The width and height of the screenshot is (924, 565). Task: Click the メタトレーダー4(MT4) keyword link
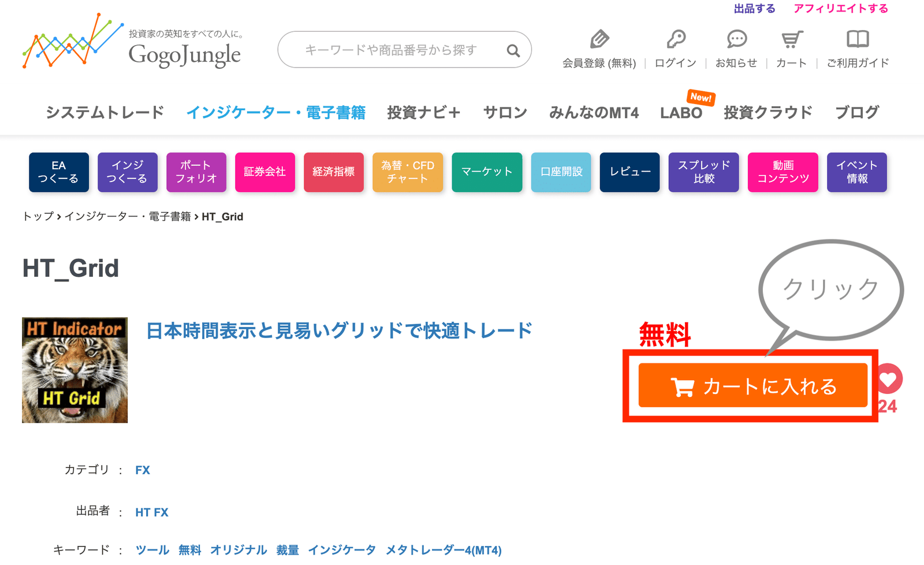click(444, 550)
